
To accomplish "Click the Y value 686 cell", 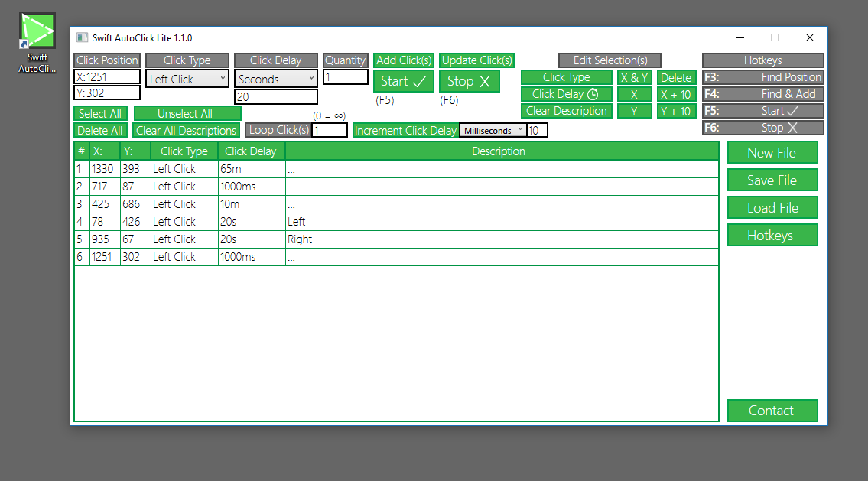I will pyautogui.click(x=135, y=204).
